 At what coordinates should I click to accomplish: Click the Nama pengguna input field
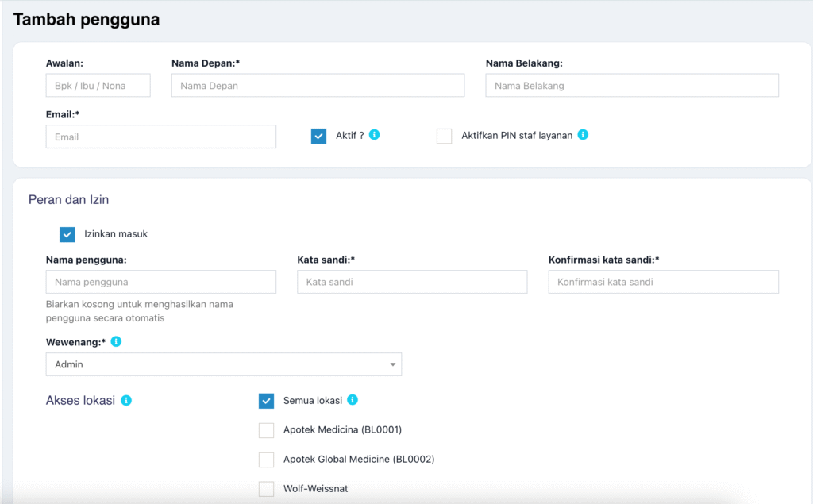pos(161,282)
